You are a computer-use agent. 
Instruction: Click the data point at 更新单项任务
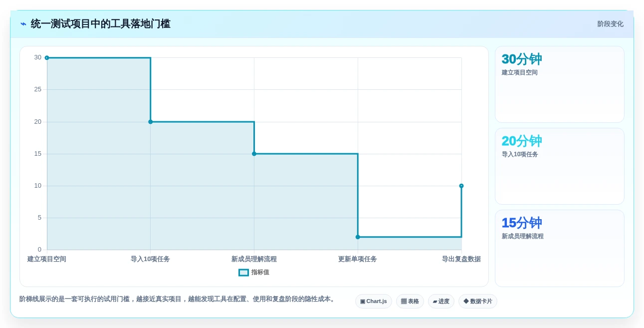coord(358,237)
